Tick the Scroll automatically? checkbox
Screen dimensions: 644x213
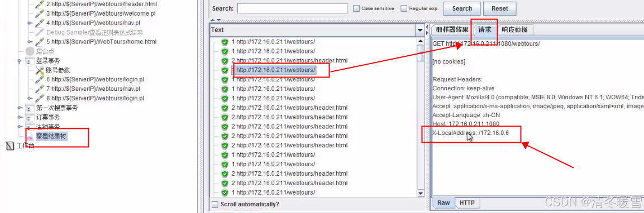click(x=215, y=205)
